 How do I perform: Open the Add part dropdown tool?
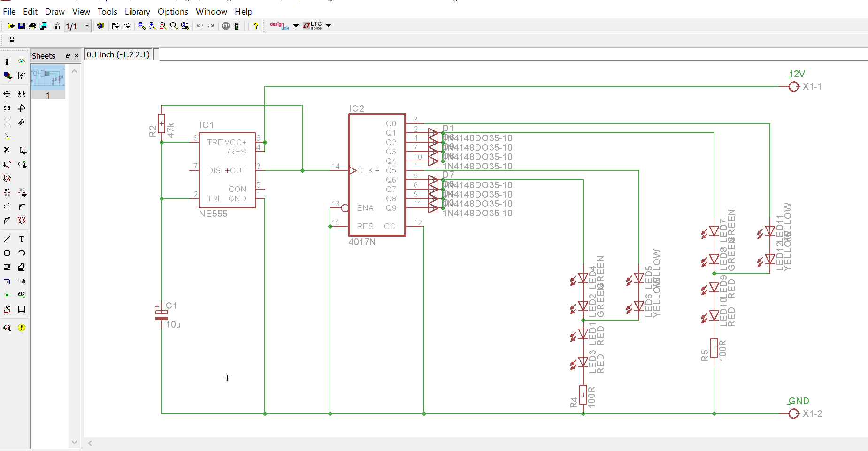pos(22,151)
